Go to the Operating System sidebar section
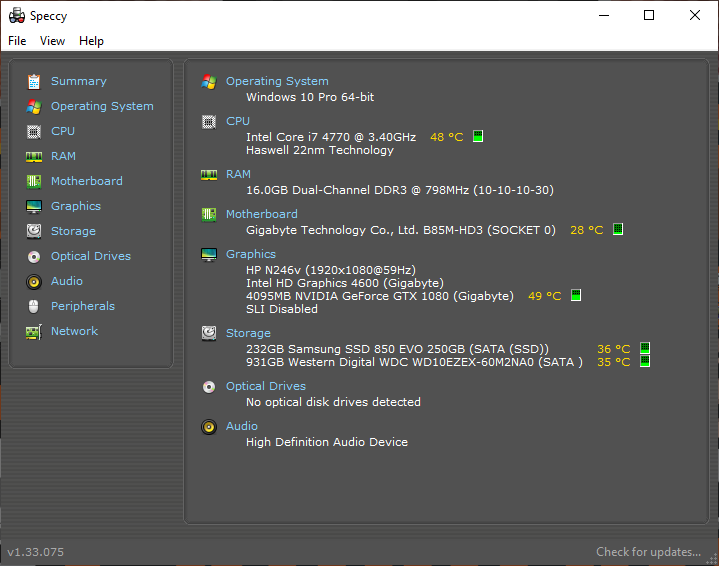Image resolution: width=719 pixels, height=566 pixels. pos(102,106)
